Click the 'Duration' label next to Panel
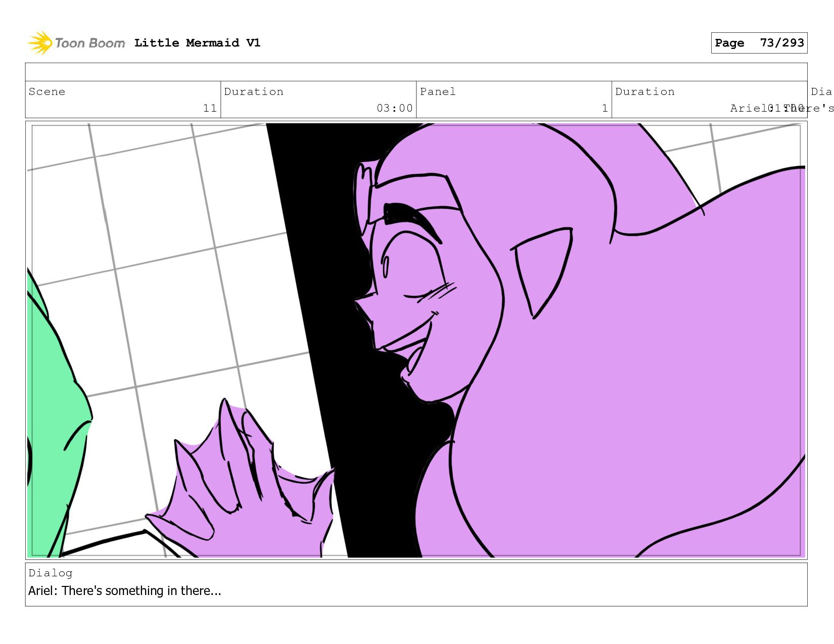The height and width of the screenshot is (644, 834). click(645, 91)
